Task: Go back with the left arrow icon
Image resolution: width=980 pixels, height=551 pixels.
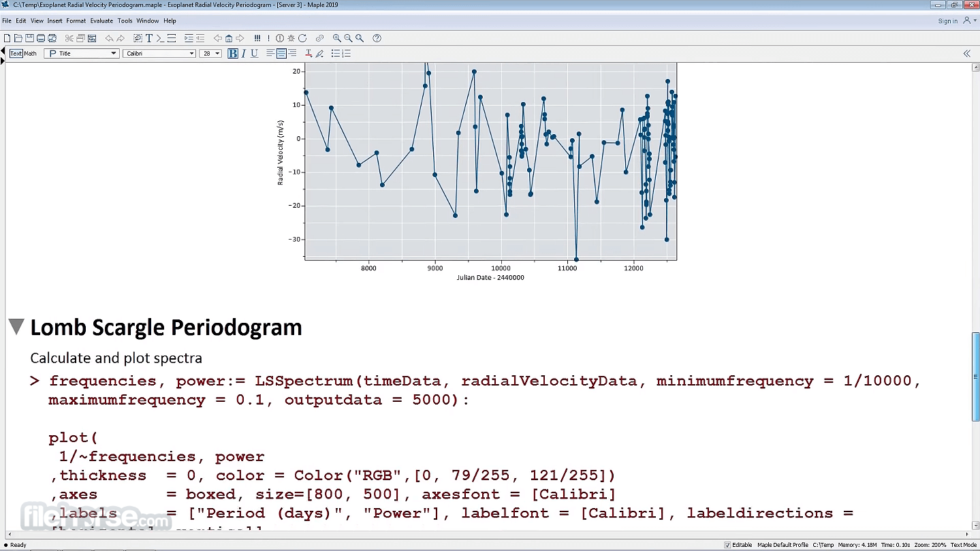Action: point(218,38)
